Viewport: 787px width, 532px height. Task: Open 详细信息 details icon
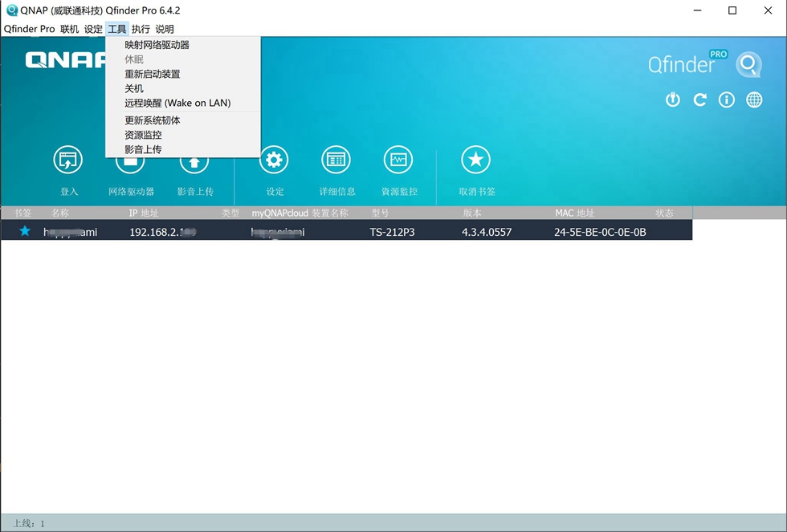(x=336, y=160)
